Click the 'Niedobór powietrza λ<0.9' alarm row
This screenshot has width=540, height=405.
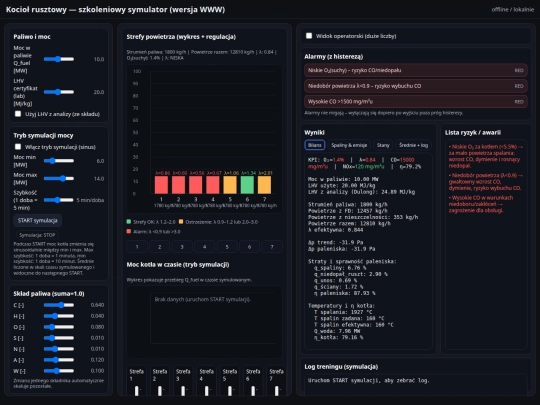(416, 86)
